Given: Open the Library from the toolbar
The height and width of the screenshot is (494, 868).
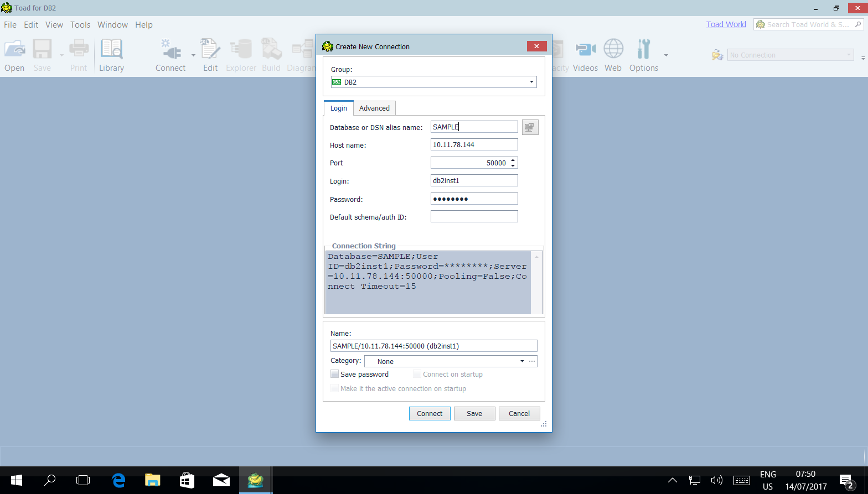Looking at the screenshot, I should 111,55.
